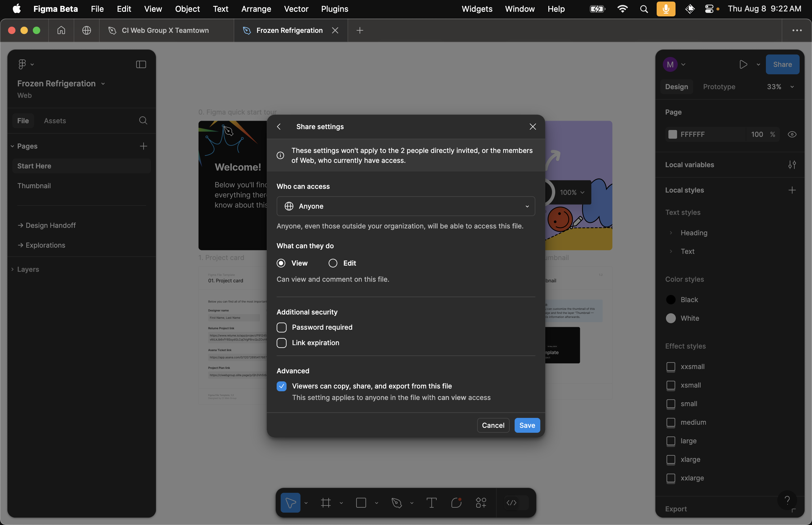This screenshot has width=812, height=525.
Task: Open the Explorations page
Action: [81, 245]
